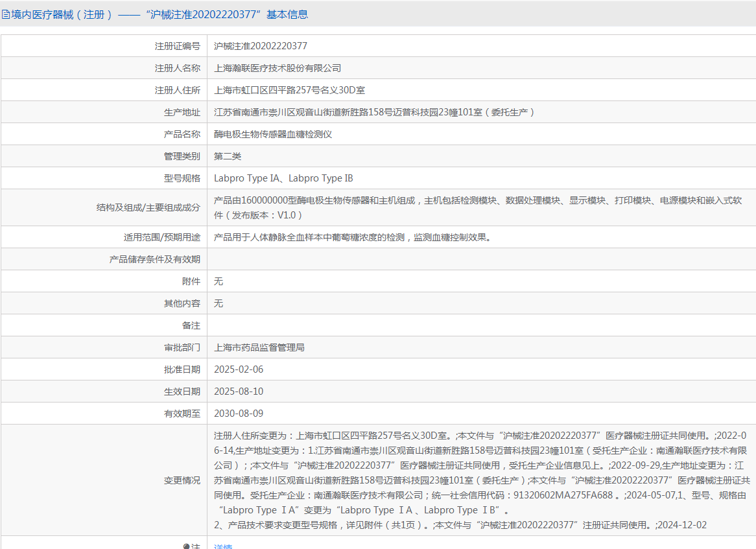756x549 pixels.
Task: Click the production address value in 生产地址 row
Action: [375, 112]
